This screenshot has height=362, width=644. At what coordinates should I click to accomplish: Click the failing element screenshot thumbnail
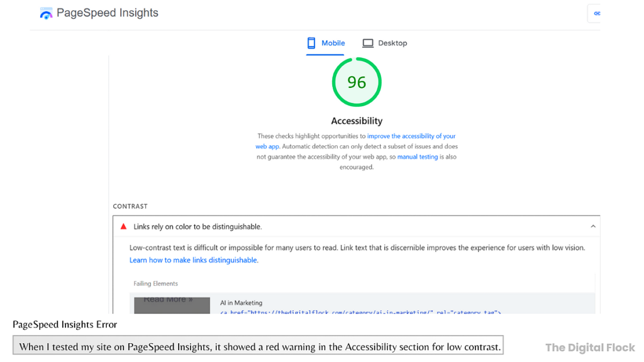172,305
